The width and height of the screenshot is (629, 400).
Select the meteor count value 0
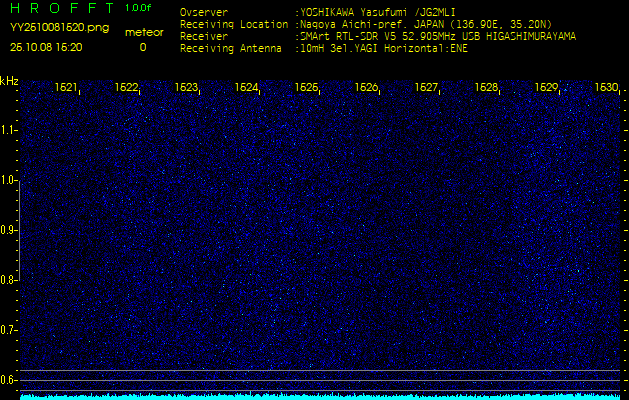(142, 47)
